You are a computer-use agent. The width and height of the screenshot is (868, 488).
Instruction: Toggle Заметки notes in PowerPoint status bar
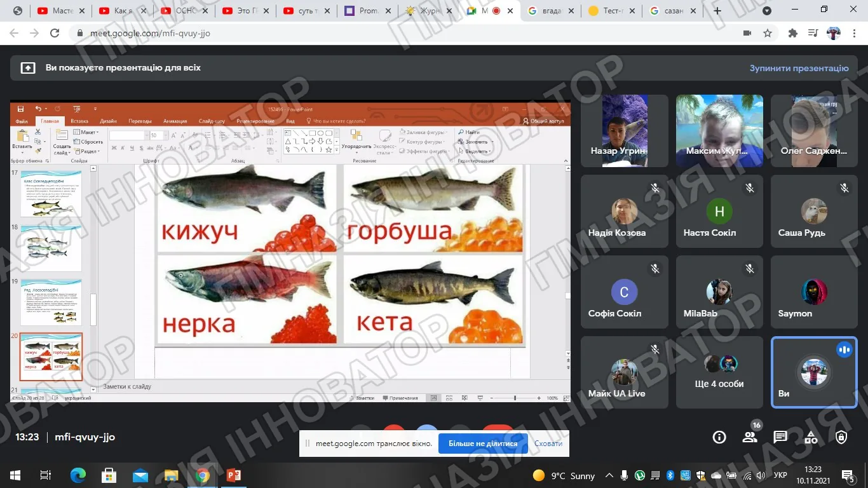click(x=361, y=398)
